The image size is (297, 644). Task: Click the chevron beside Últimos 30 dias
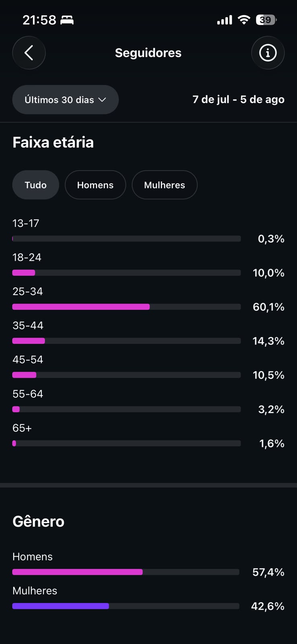click(x=102, y=99)
